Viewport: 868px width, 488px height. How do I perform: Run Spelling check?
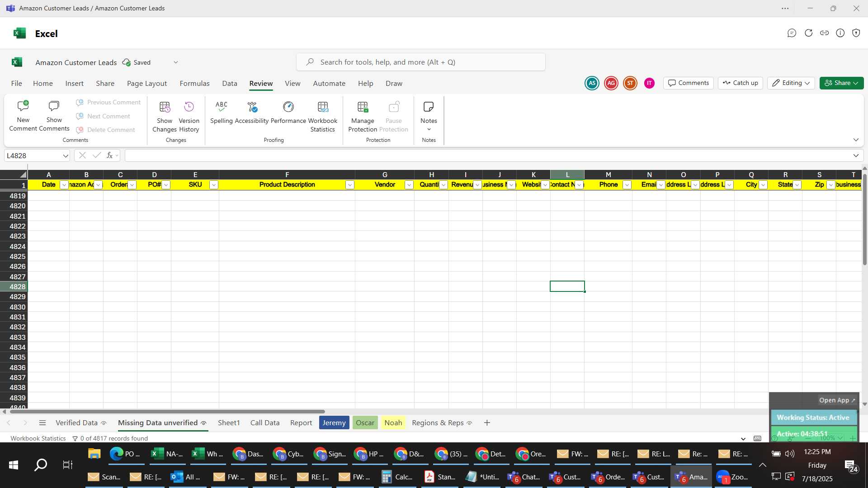222,113
